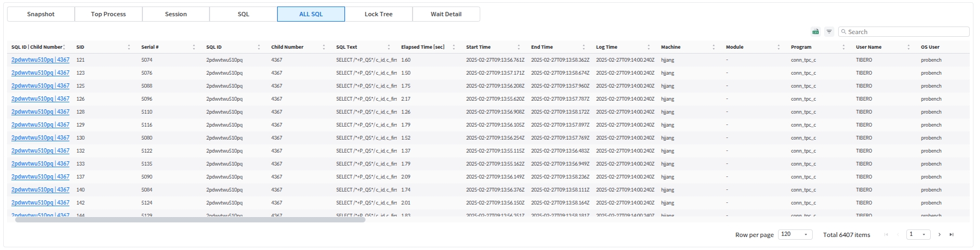This screenshot has height=250, width=980.
Task: Open the column filter icon
Action: (x=829, y=32)
